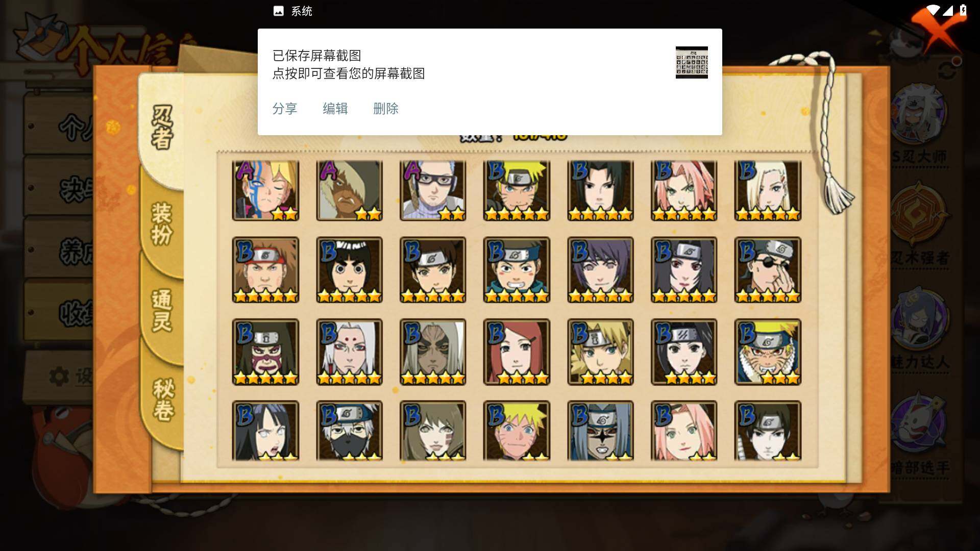The image size is (980, 551).
Task: Select the B-rank Kakashi masked ninja icon
Action: pyautogui.click(x=349, y=431)
